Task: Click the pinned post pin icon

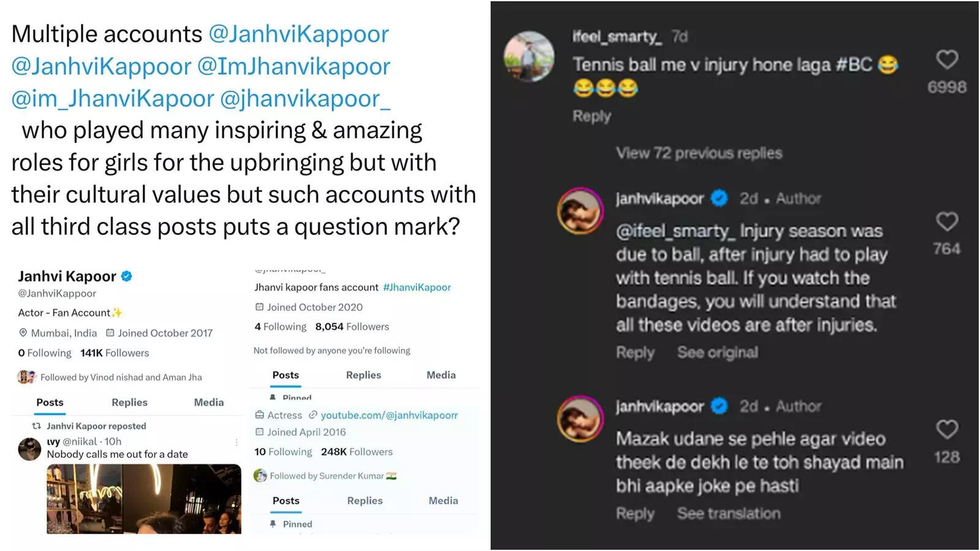Action: [x=272, y=523]
